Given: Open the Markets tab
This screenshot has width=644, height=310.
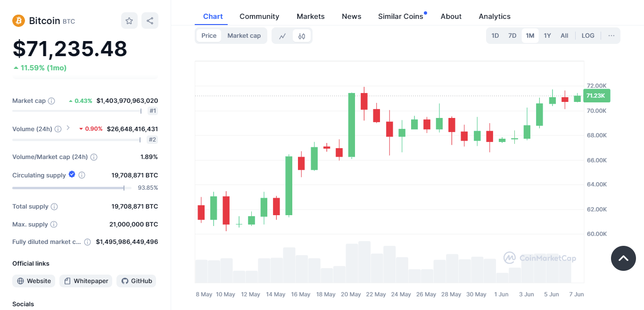Looking at the screenshot, I should click(x=311, y=16).
